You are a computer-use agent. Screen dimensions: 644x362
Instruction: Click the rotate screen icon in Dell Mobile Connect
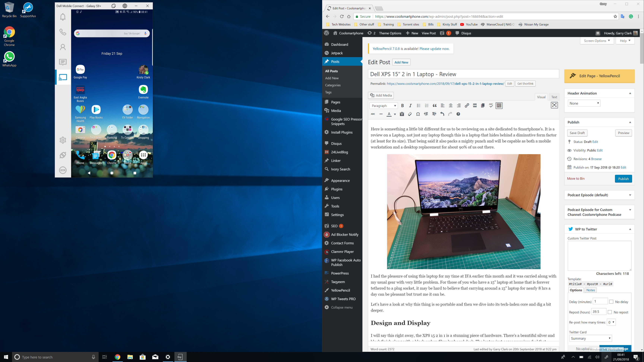tap(113, 6)
